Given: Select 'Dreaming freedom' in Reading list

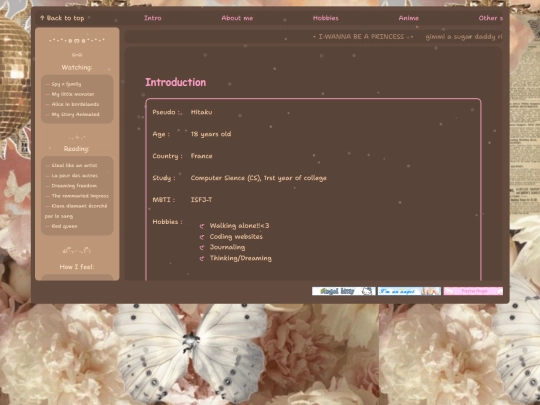Looking at the screenshot, I should [74, 186].
